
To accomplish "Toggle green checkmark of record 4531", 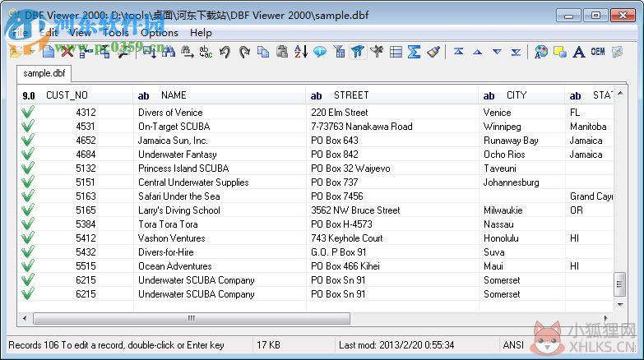I will 28,126.
